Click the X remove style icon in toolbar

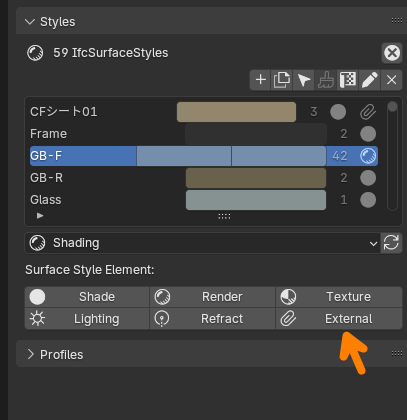(x=391, y=80)
